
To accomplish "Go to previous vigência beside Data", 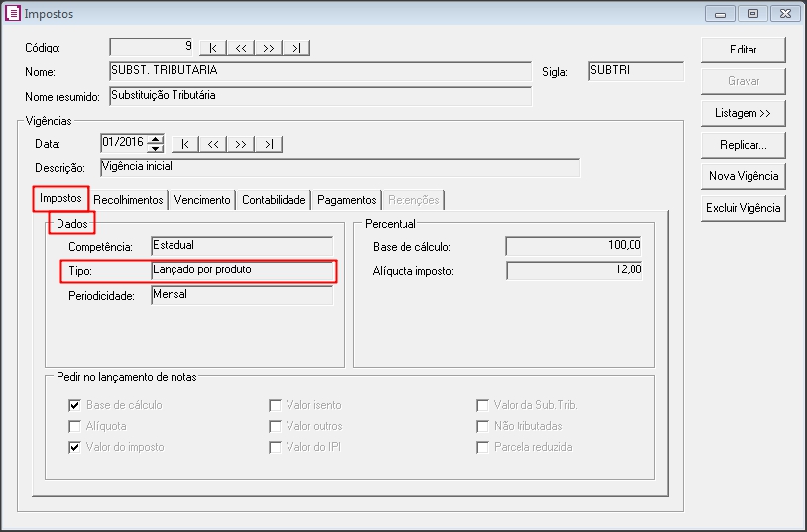I will [x=213, y=144].
